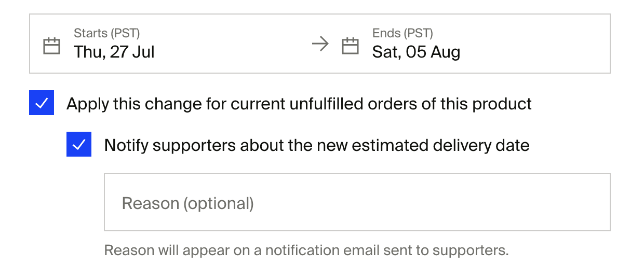Uncheck Apply this change for current unfulfilled orders
Image resolution: width=644 pixels, height=279 pixels.
[42, 103]
